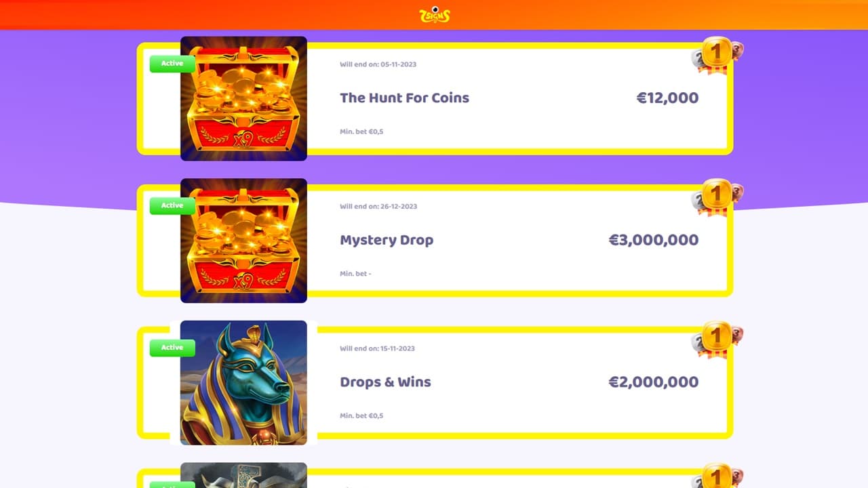Image resolution: width=868 pixels, height=488 pixels.
Task: Open The Hunt For Coins tournament title
Action: point(404,98)
